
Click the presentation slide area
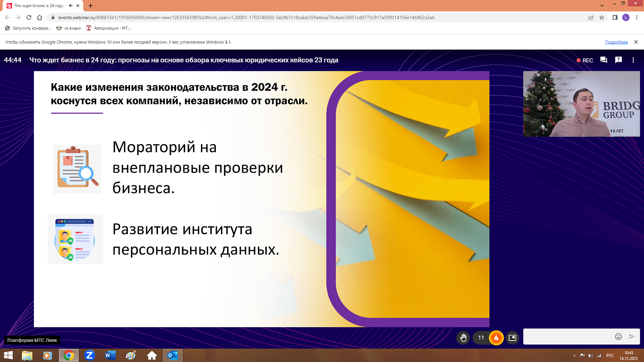(x=261, y=199)
